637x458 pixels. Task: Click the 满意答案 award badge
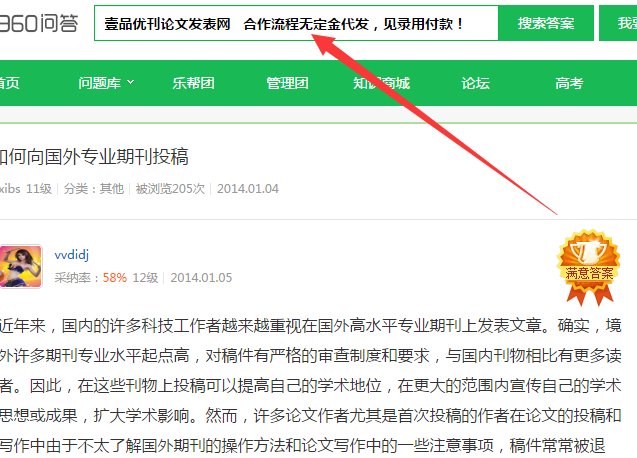coord(589,268)
